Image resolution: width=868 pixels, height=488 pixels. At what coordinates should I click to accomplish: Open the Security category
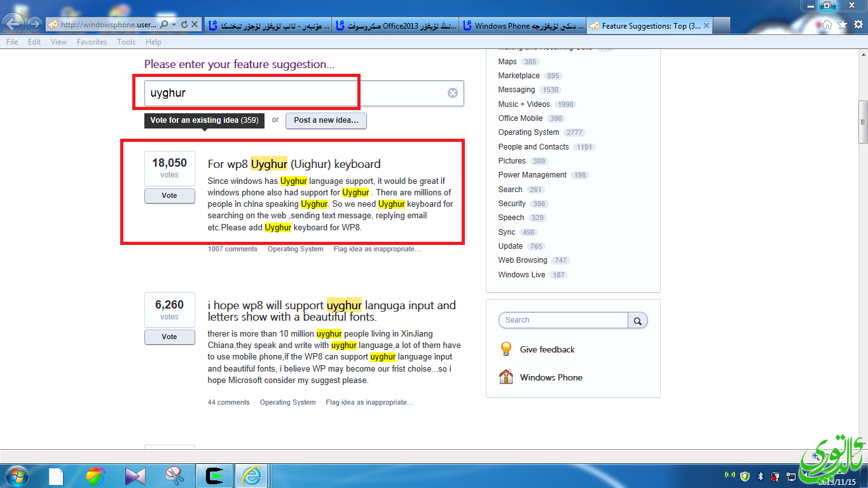(x=512, y=204)
